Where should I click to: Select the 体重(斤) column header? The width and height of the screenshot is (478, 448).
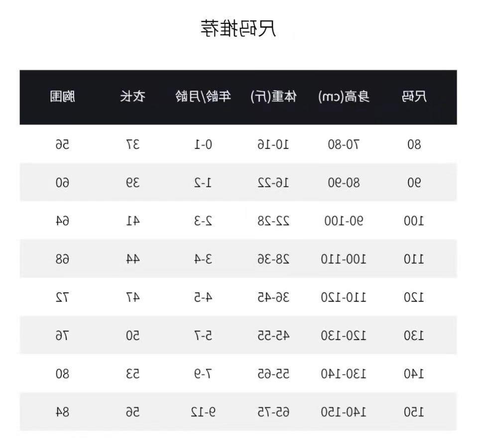pyautogui.click(x=273, y=97)
